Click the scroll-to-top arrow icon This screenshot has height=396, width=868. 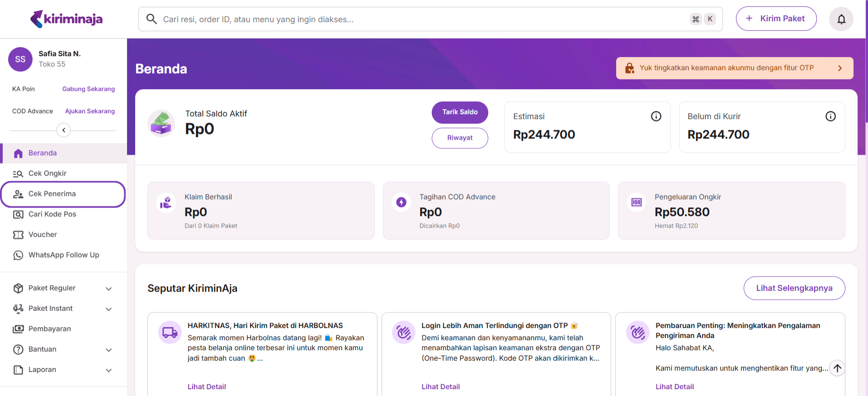click(837, 368)
